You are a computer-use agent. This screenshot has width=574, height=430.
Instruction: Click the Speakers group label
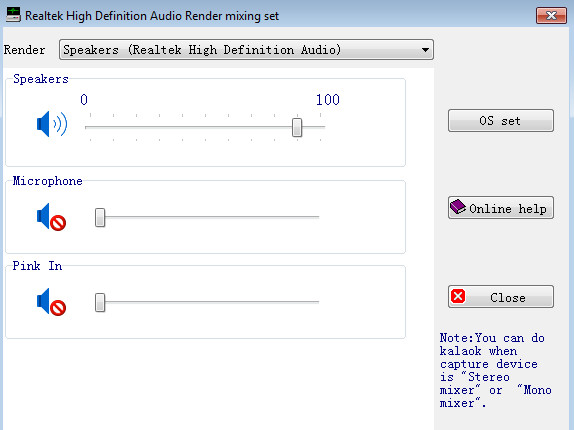point(41,79)
